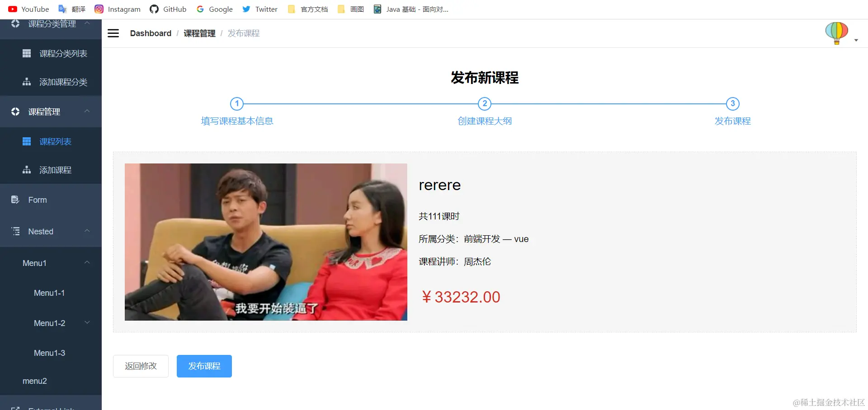
Task: Open the GitHub bookmark icon
Action: 154,9
